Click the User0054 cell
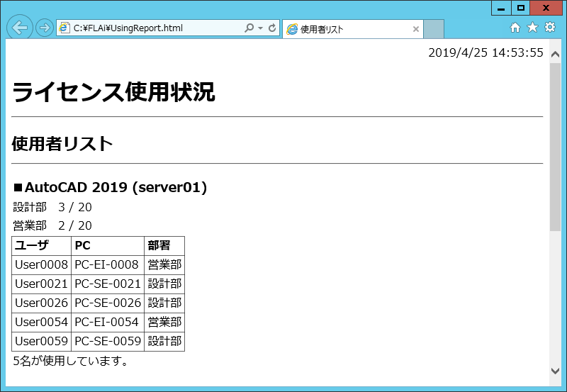The height and width of the screenshot is (392, 567). 42,323
